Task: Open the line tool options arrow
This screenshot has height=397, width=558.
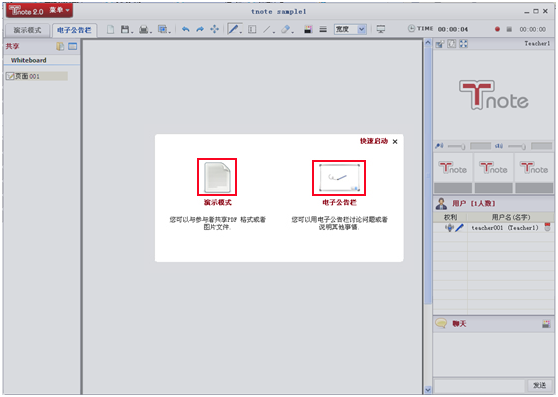Action: 274,32
